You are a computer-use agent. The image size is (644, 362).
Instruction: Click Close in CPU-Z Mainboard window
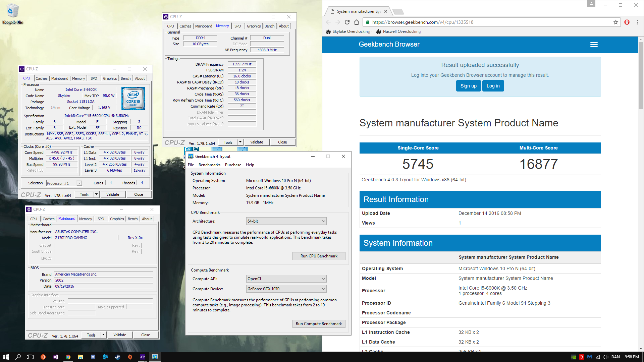pyautogui.click(x=146, y=335)
